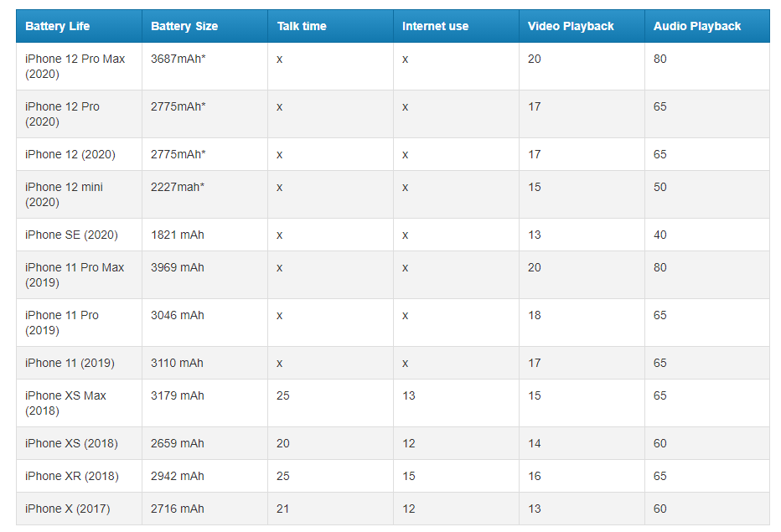Click the 1821 mAh battery size value
The image size is (781, 532).
pyautogui.click(x=177, y=235)
